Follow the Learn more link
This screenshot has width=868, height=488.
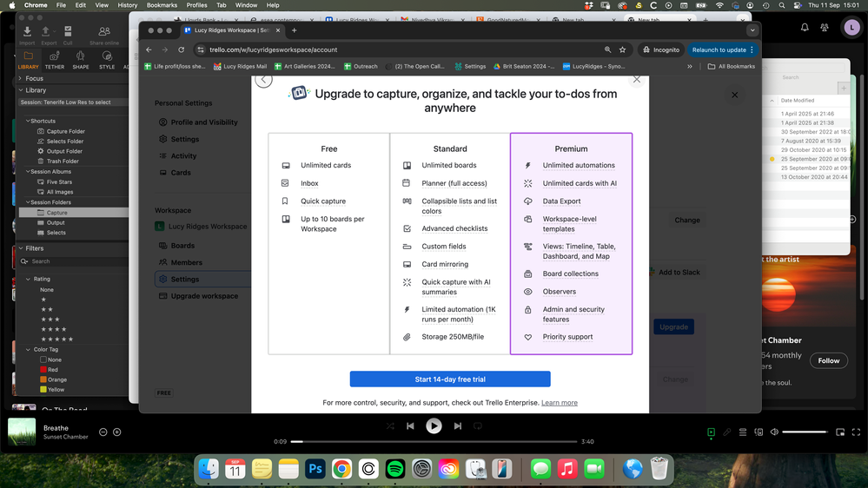tap(559, 403)
